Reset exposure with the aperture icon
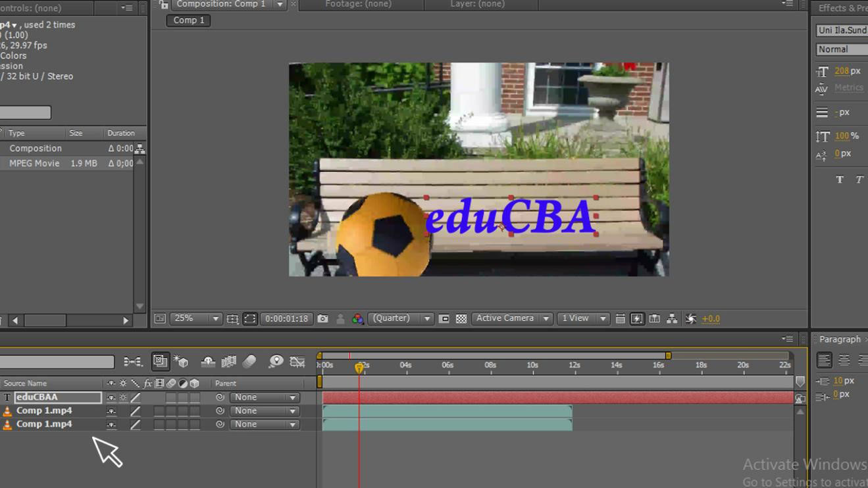Image resolution: width=868 pixels, height=488 pixels. click(690, 318)
